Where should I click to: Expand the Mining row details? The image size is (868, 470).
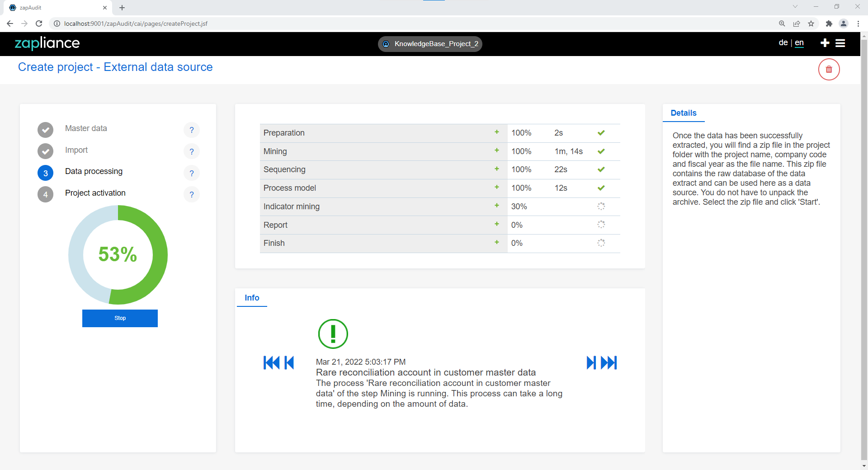coord(497,150)
